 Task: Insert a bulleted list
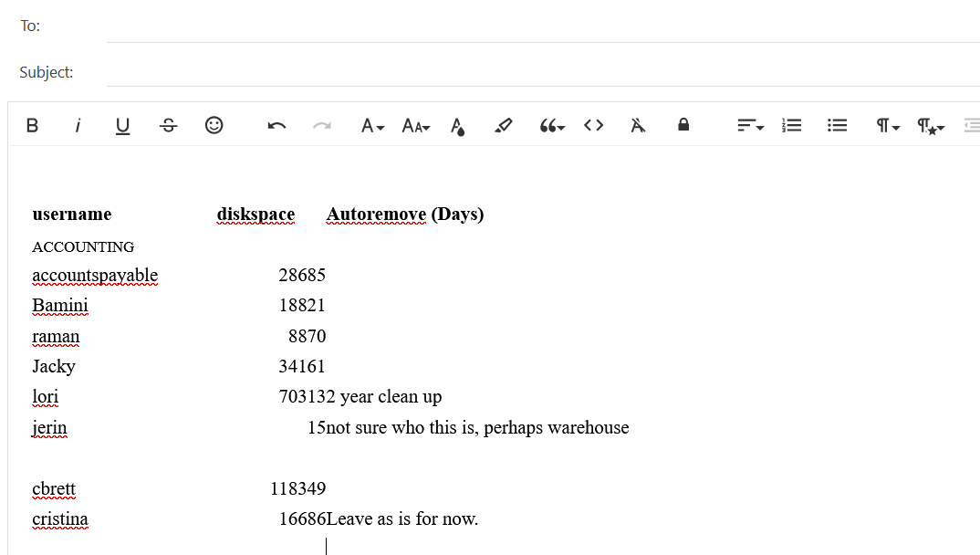tap(837, 125)
